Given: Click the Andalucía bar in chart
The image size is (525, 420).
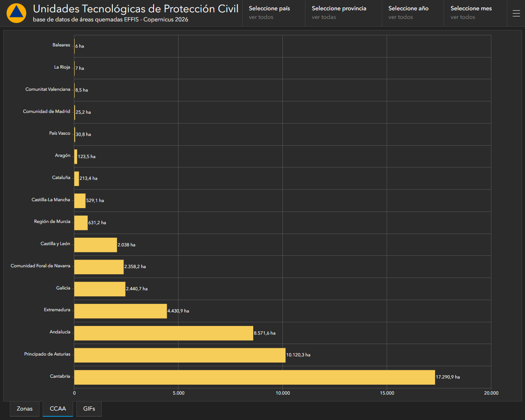Looking at the screenshot, I should point(164,333).
